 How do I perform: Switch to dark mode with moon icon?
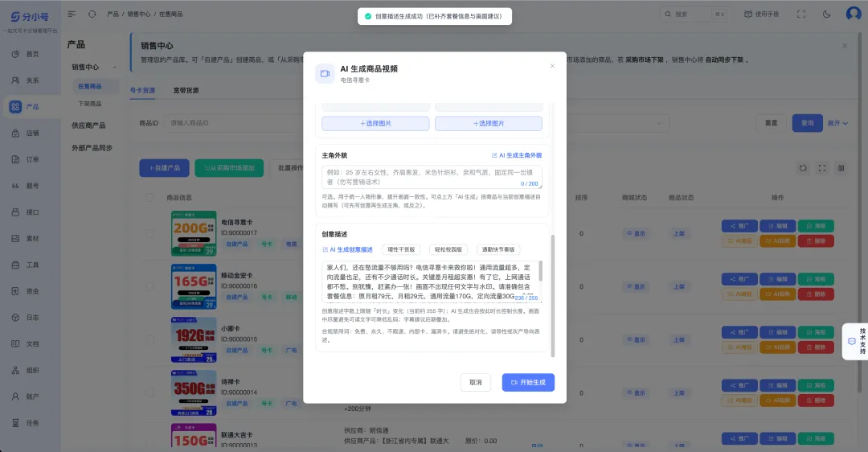826,14
